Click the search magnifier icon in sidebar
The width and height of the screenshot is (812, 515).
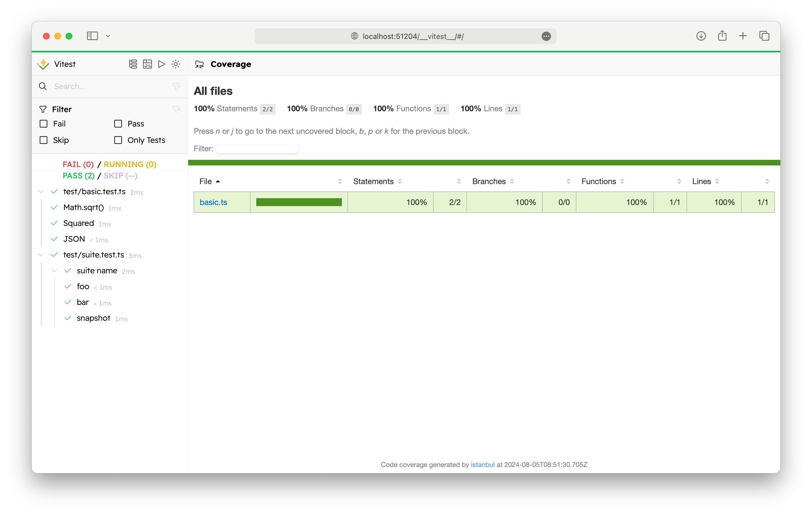click(x=43, y=86)
